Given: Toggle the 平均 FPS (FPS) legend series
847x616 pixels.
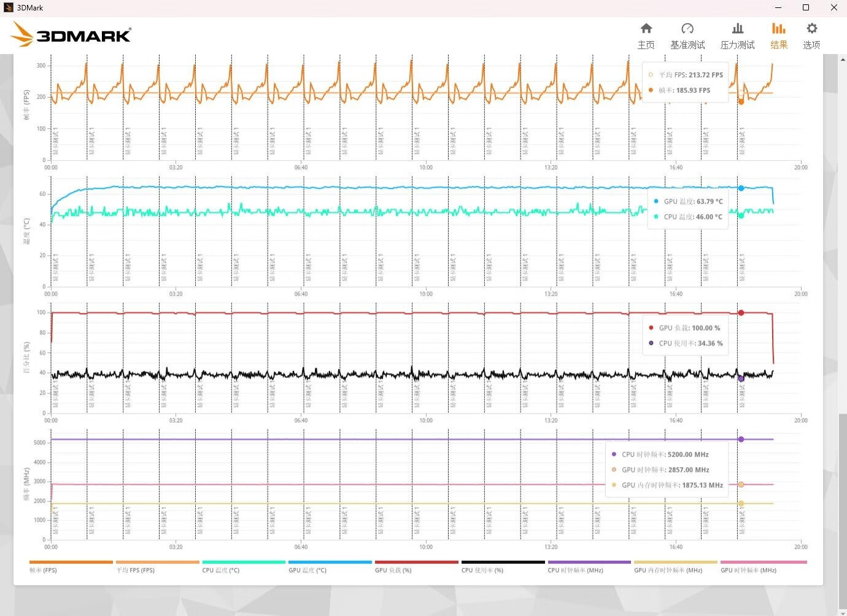Looking at the screenshot, I should point(158,566).
